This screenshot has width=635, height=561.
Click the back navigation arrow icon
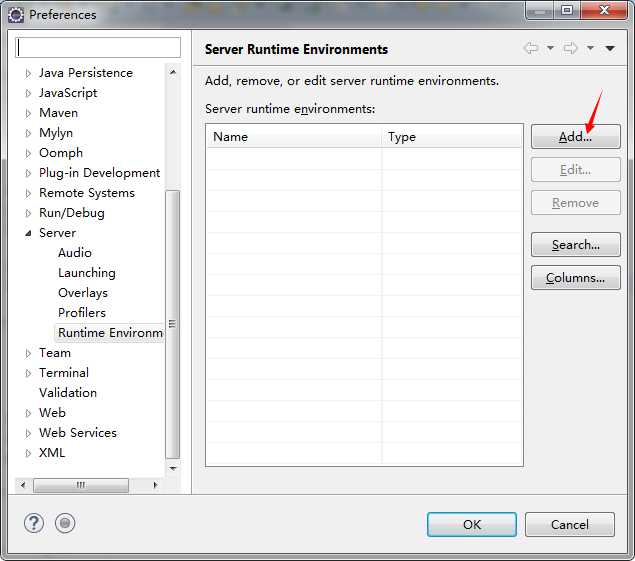click(531, 48)
